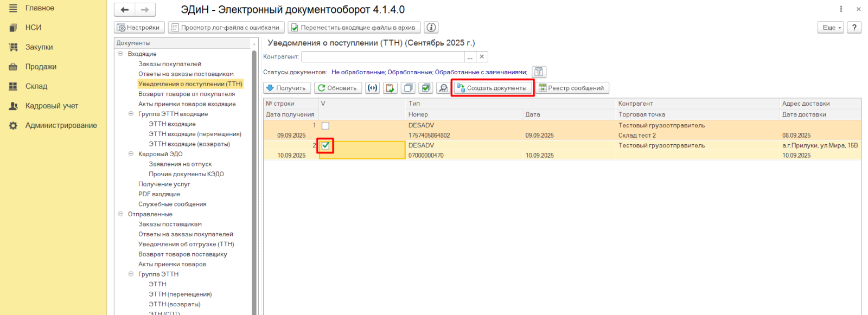The width and height of the screenshot is (868, 315).
Task: Collapse the Группа ЭТТН входящие node
Action: (131, 114)
